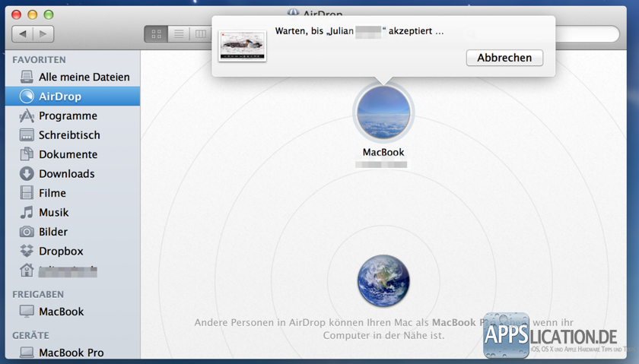Open Programme in the sidebar

pos(73,116)
